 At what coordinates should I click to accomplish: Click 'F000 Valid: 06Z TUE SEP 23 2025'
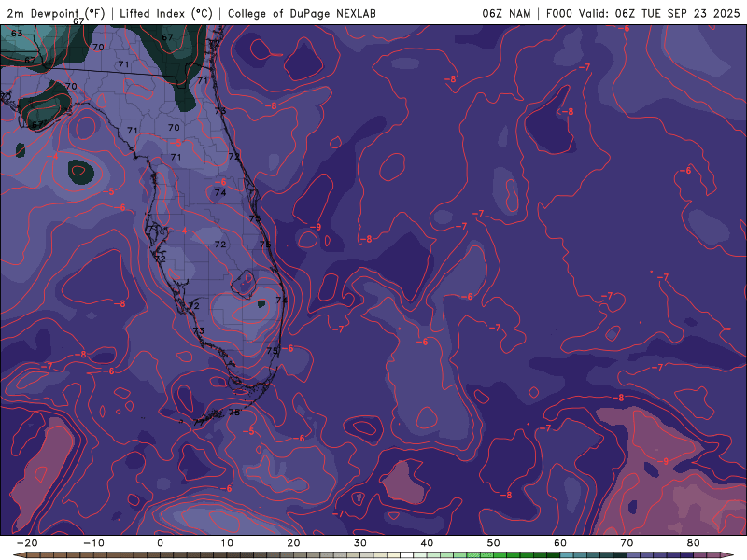(x=642, y=14)
